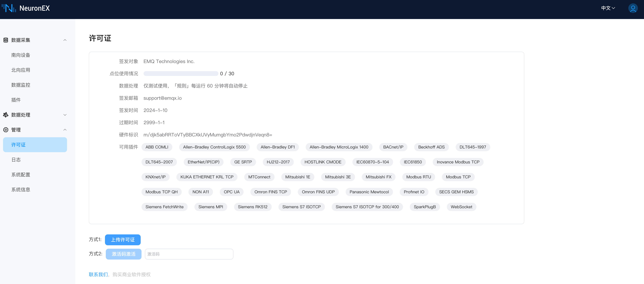Navigate to 系统配置

click(x=21, y=175)
